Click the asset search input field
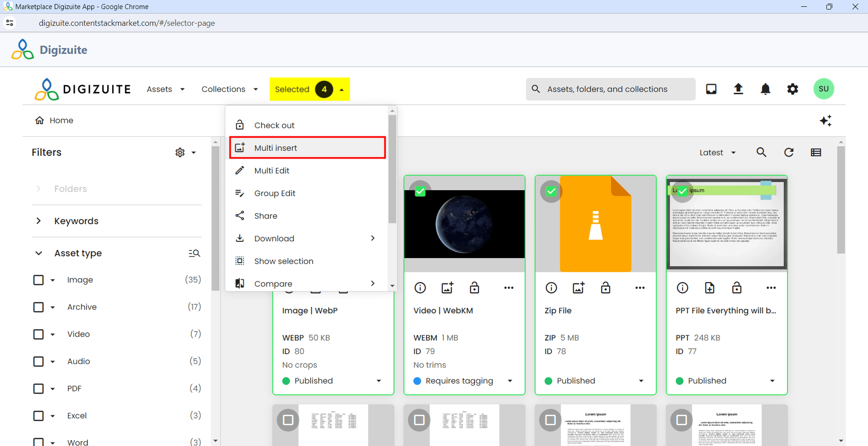Image resolution: width=868 pixels, height=446 pixels. (x=611, y=89)
